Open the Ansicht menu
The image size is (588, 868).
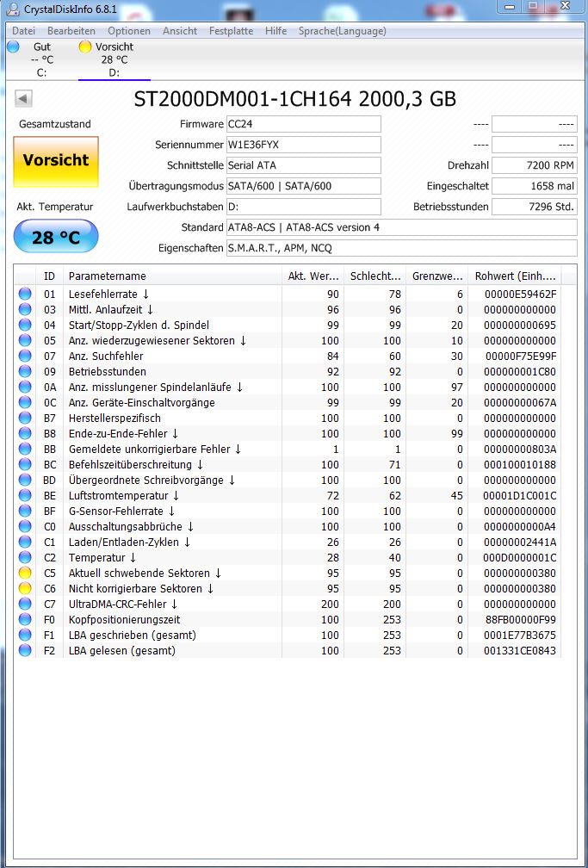(180, 31)
